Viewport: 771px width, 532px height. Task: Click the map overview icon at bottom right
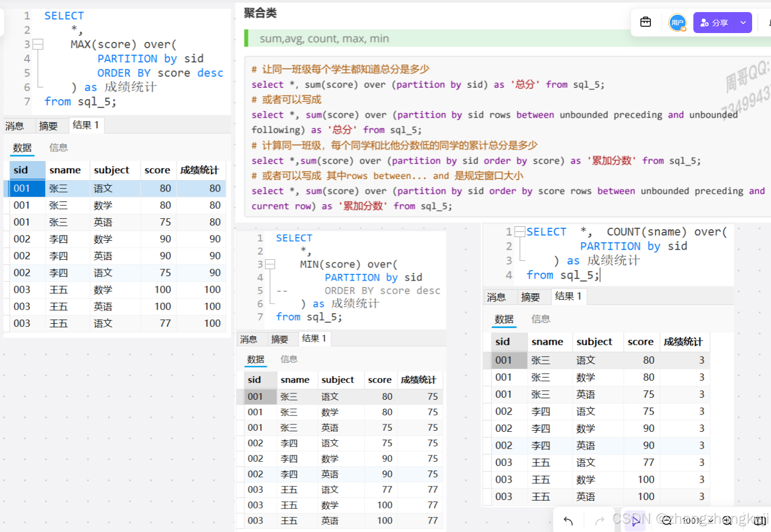(x=759, y=520)
